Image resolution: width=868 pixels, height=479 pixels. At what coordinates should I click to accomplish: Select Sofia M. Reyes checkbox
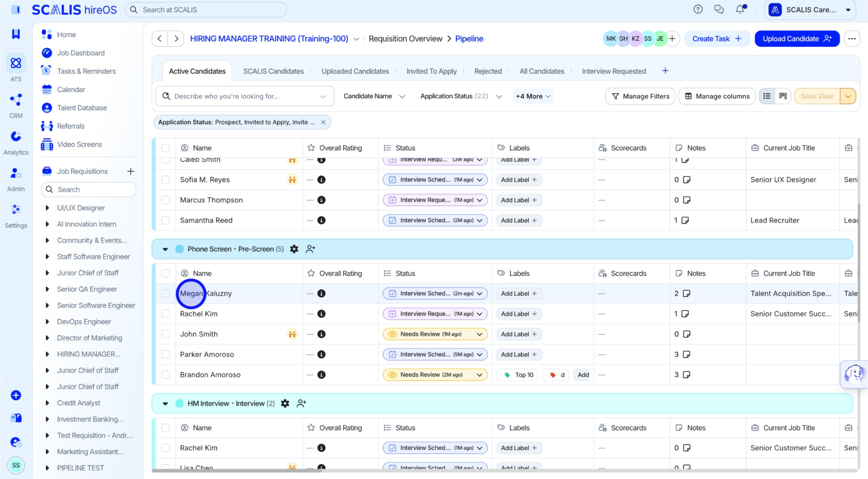(166, 180)
